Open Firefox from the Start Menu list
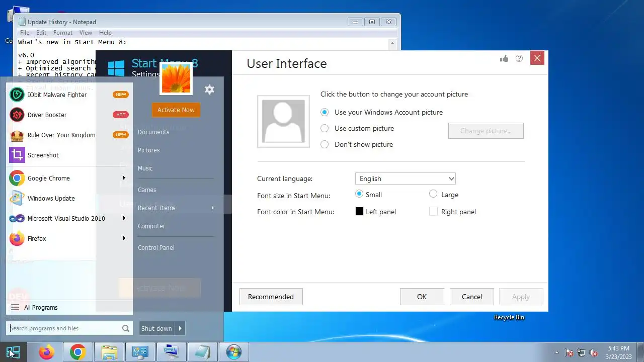The width and height of the screenshot is (644, 362). tap(69, 238)
